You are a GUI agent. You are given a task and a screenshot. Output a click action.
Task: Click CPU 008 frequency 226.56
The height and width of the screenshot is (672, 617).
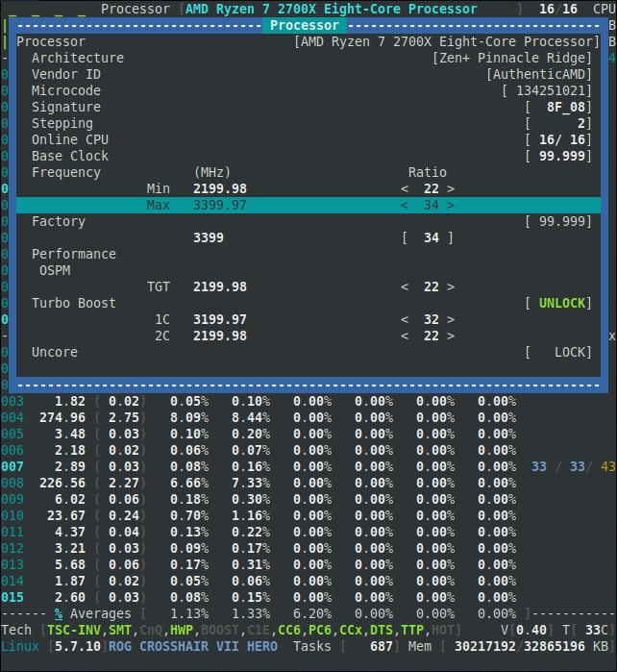62,484
